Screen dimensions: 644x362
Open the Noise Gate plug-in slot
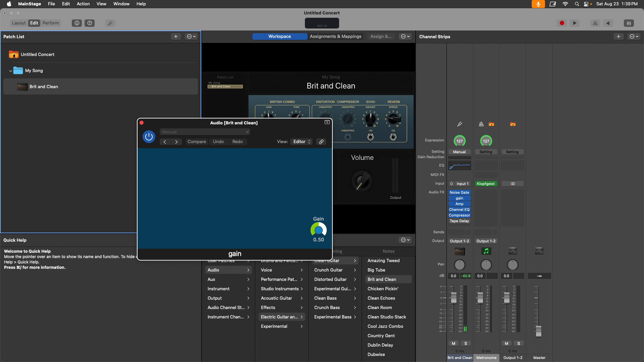[x=460, y=192]
